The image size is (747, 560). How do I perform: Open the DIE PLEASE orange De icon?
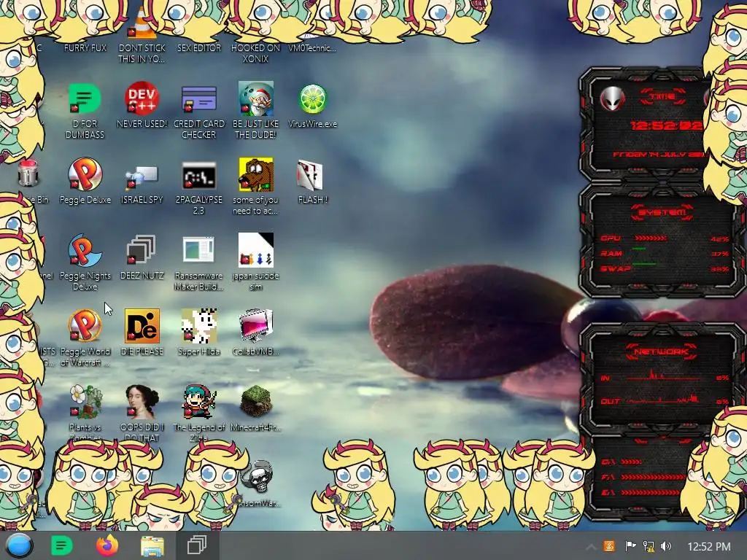(x=142, y=326)
